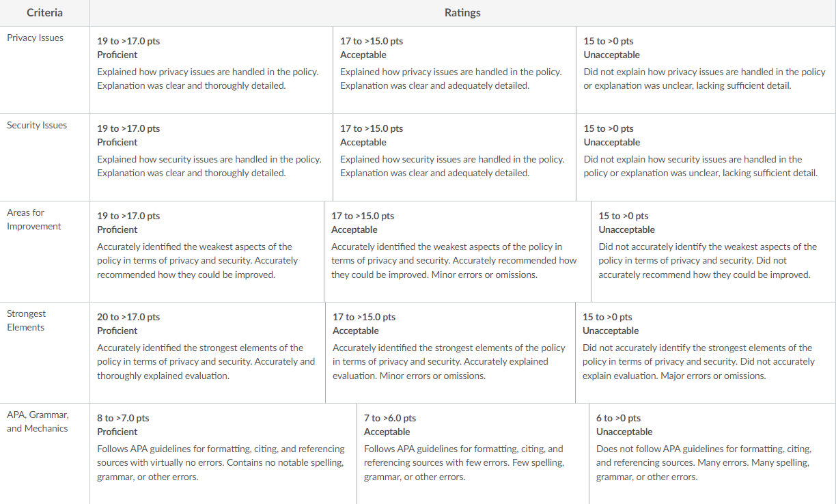Choose Acceptable rating for Privacy Issues
The image size is (836, 504).
point(454,70)
